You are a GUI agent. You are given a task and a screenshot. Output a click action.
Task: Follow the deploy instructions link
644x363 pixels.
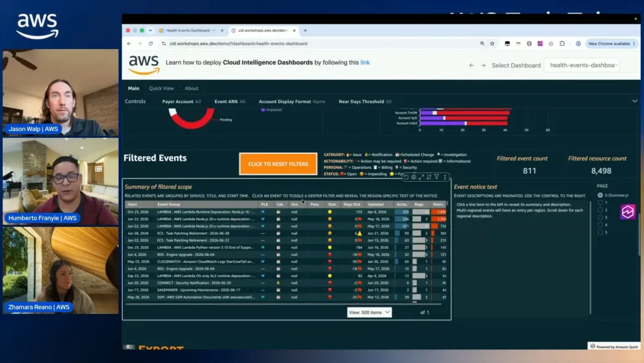coord(365,63)
